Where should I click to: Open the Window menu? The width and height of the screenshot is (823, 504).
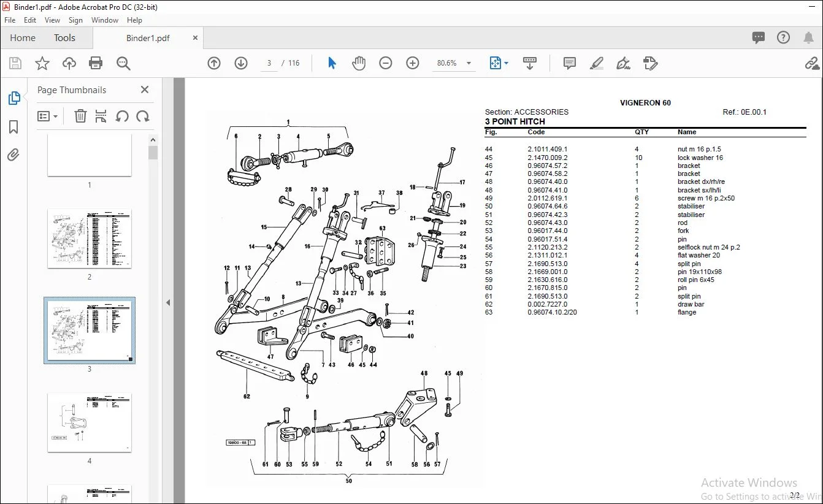pyautogui.click(x=105, y=20)
